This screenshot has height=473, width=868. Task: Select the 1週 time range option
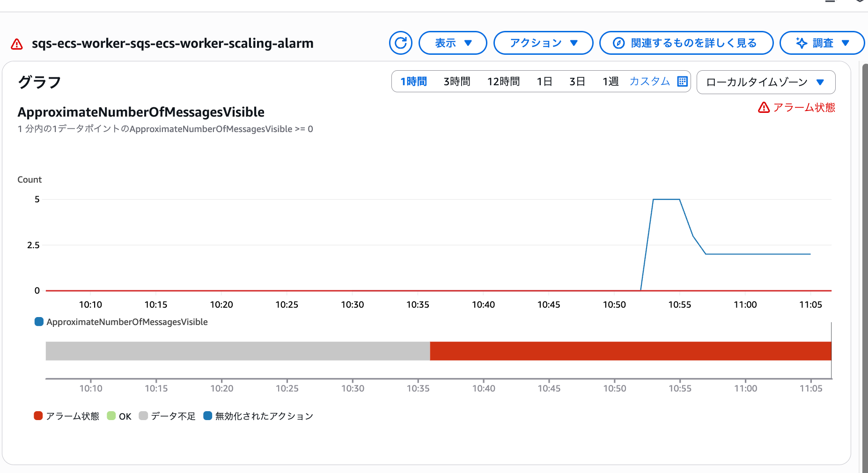(610, 81)
